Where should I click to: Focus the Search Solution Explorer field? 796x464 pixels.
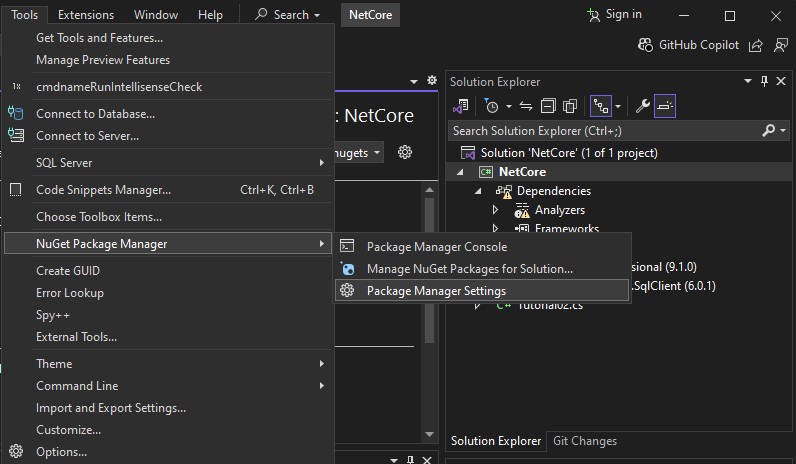[604, 131]
